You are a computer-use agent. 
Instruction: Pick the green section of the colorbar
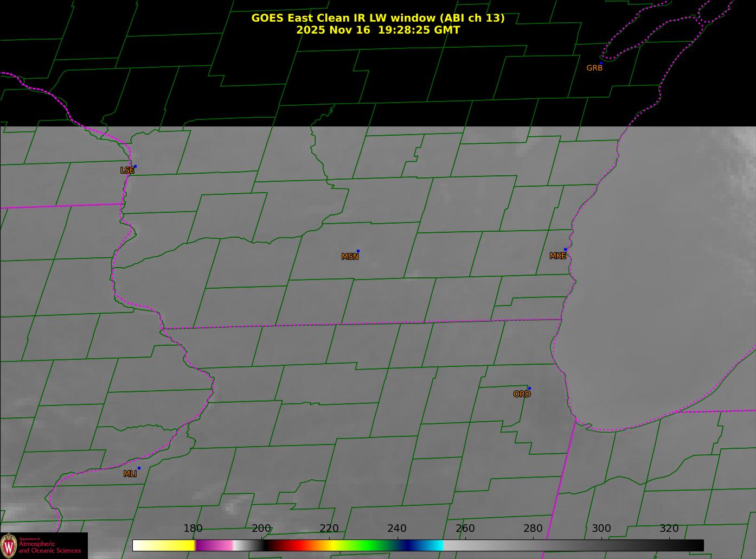point(369,545)
